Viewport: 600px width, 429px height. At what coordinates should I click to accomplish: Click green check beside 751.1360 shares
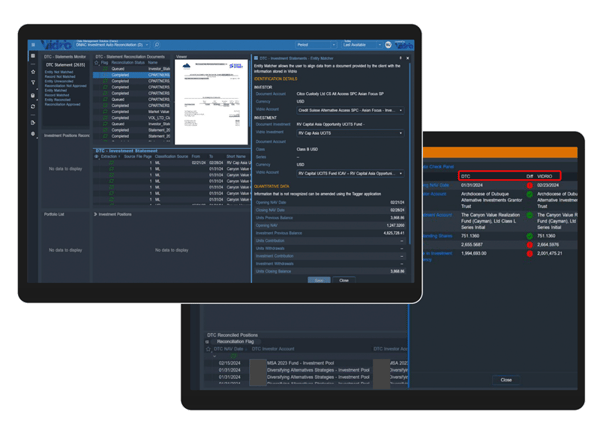pyautogui.click(x=530, y=236)
